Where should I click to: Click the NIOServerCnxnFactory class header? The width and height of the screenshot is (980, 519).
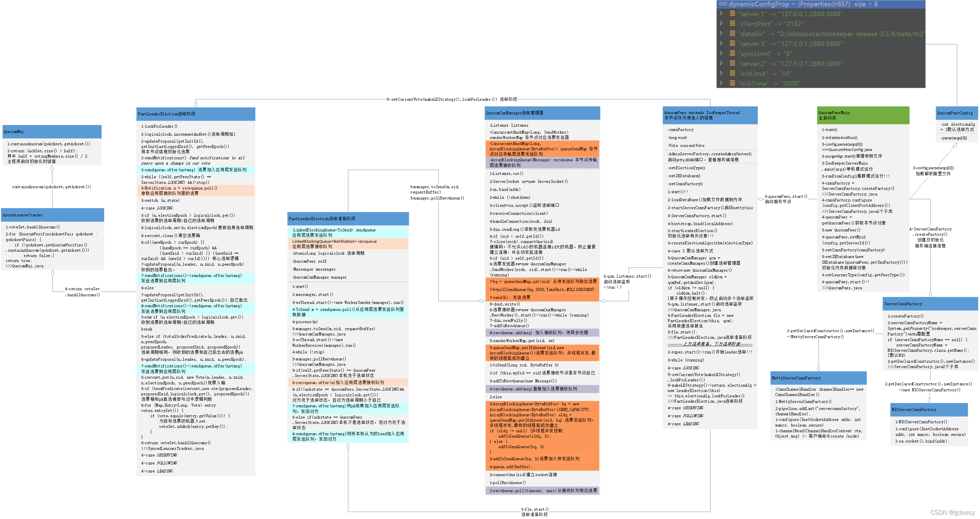pyautogui.click(x=929, y=410)
